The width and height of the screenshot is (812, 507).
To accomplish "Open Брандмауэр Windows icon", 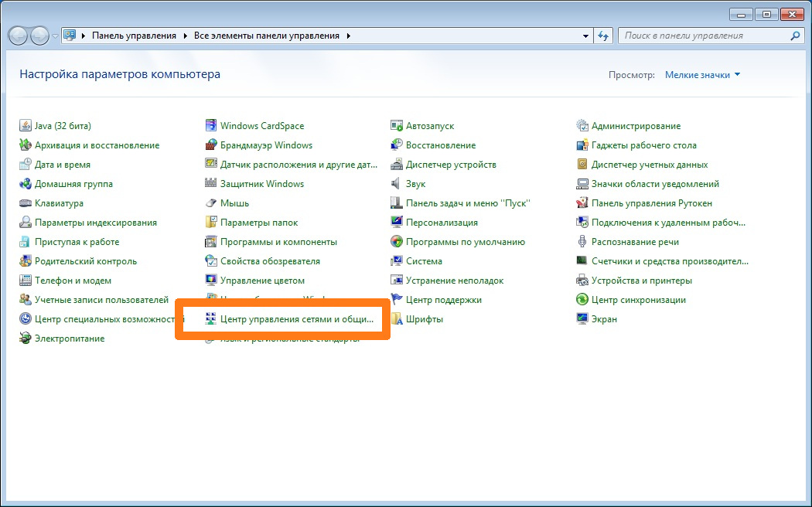I will click(x=211, y=145).
